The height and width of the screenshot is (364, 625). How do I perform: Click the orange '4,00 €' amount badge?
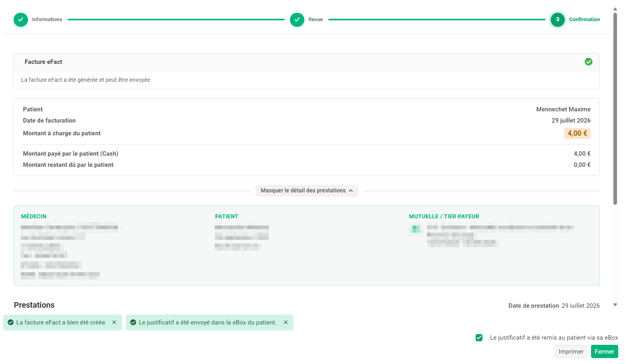pyautogui.click(x=577, y=133)
